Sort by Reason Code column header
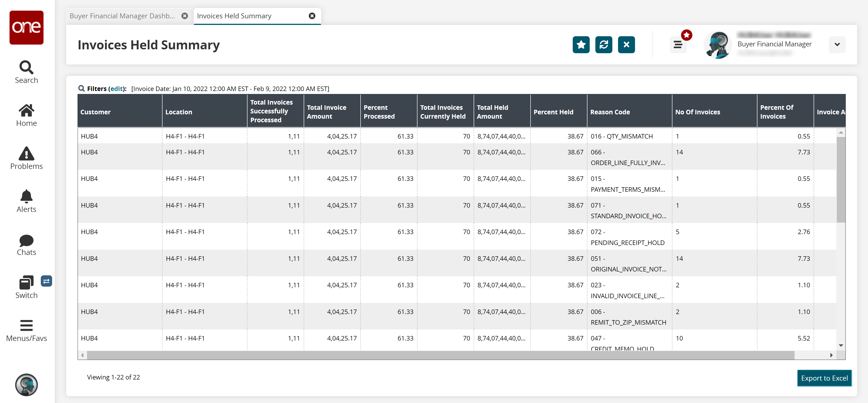Viewport: 868px width, 403px height. point(610,112)
